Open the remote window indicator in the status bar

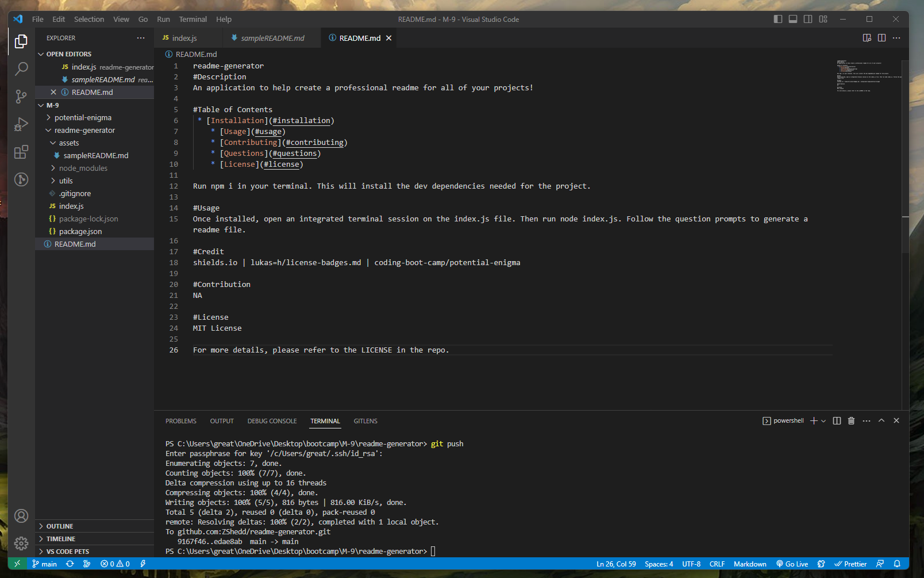(17, 564)
